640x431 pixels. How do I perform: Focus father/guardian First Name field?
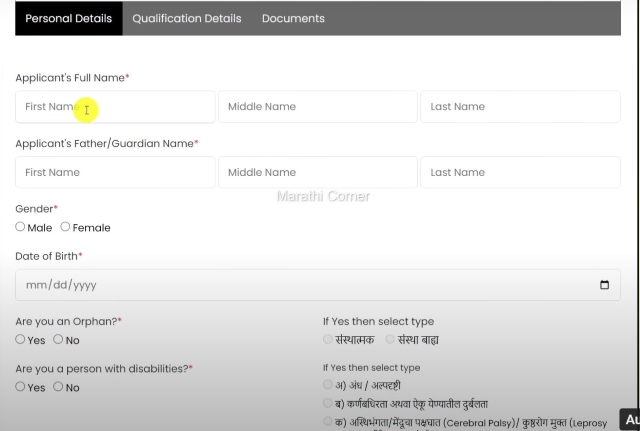point(115,172)
